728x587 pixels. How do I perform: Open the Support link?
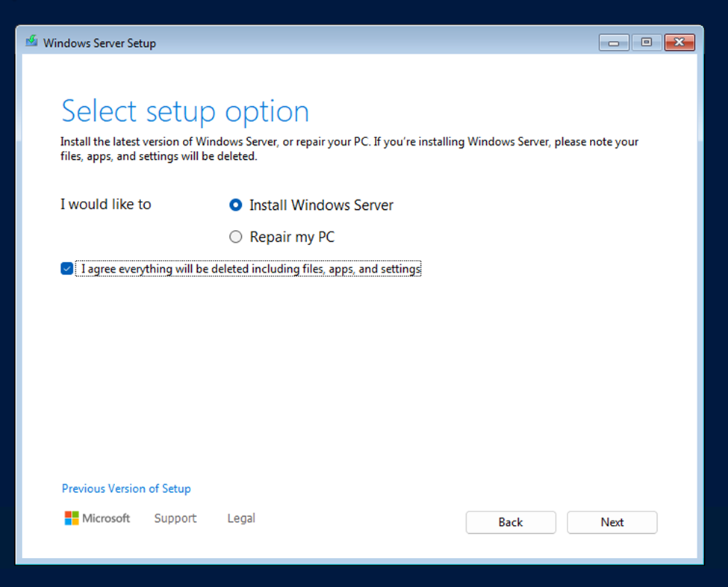(x=175, y=518)
